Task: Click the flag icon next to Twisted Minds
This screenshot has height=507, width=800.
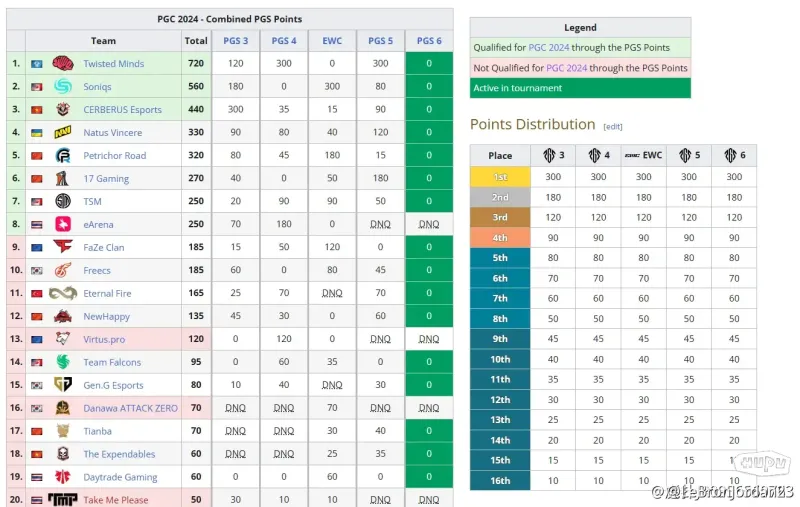Action: click(37, 64)
